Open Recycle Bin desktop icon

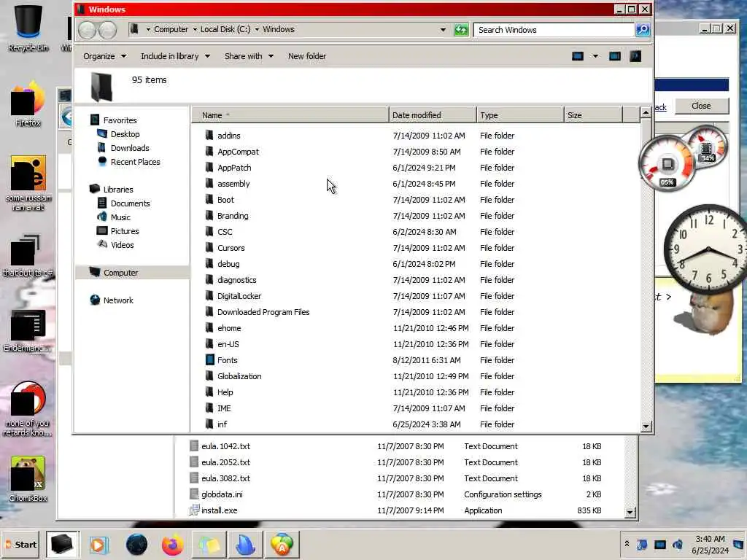pos(28,28)
